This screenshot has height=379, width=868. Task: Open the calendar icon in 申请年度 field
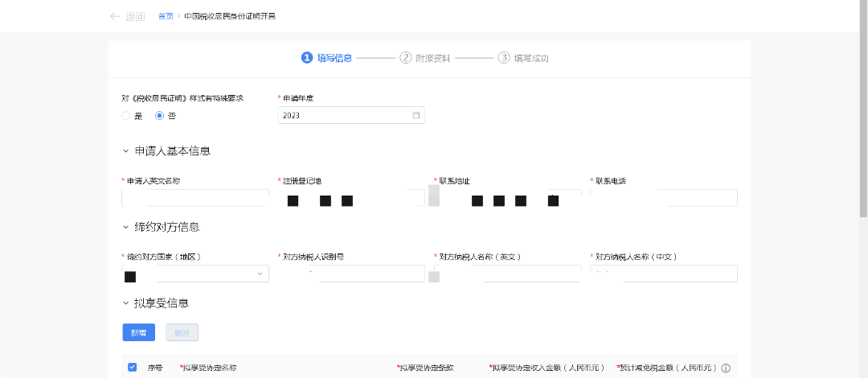coord(416,115)
